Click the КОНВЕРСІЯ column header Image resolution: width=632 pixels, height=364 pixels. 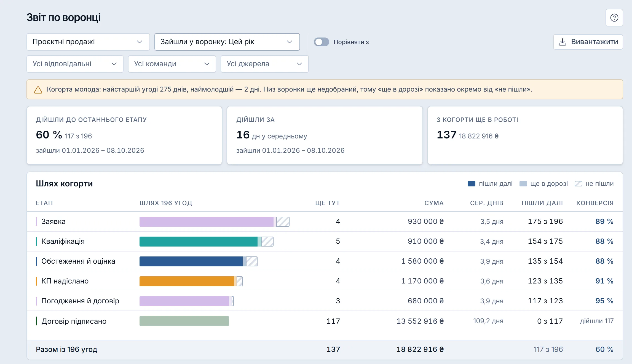595,203
